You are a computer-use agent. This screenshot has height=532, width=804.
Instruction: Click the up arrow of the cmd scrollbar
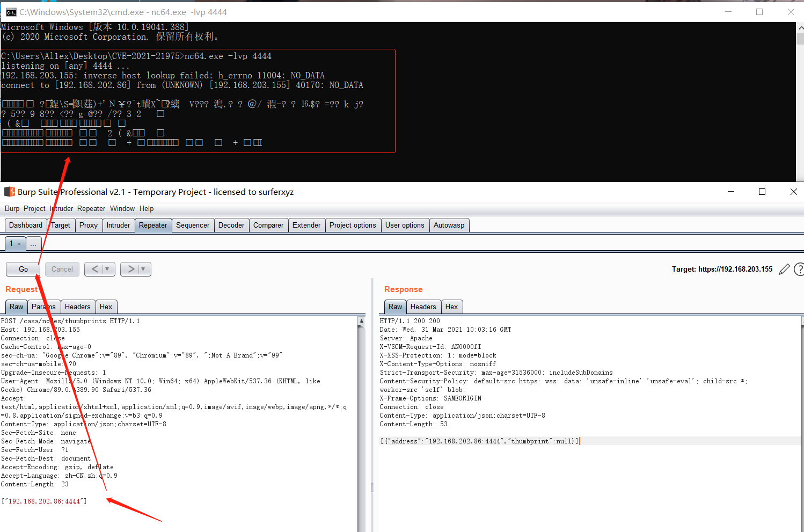(x=800, y=27)
